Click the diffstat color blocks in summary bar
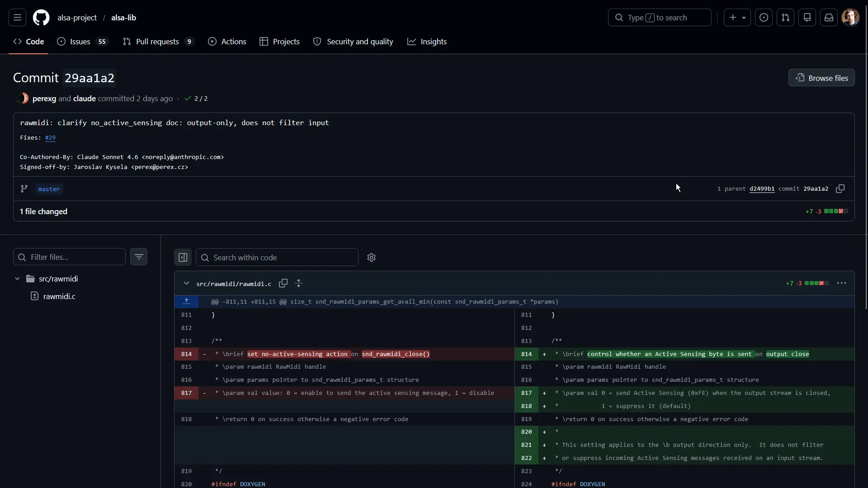The image size is (868, 488). [836, 211]
